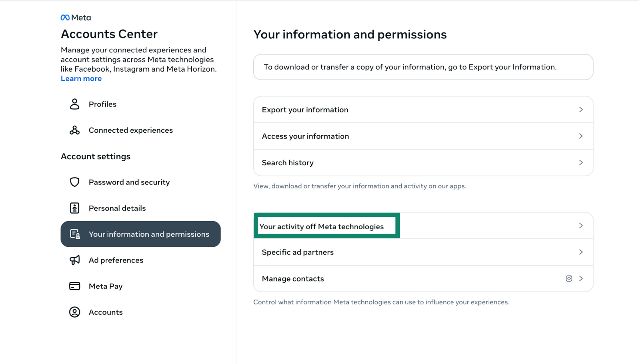Image resolution: width=639 pixels, height=364 pixels.
Task: Select the Ad preferences megaphone icon
Action: click(x=74, y=260)
